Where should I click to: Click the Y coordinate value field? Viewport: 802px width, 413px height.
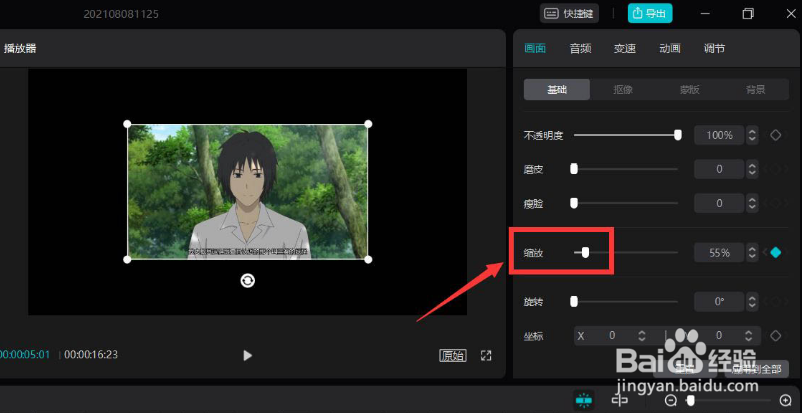coord(719,336)
